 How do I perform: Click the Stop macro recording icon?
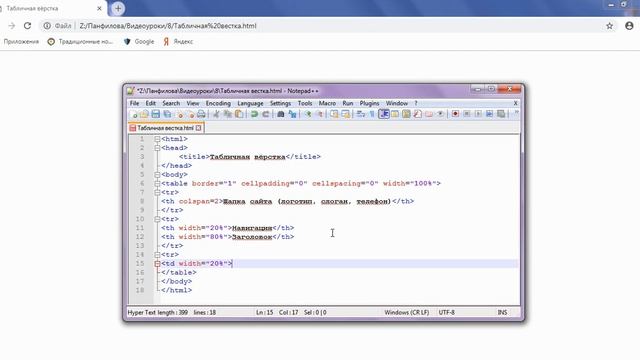467,114
